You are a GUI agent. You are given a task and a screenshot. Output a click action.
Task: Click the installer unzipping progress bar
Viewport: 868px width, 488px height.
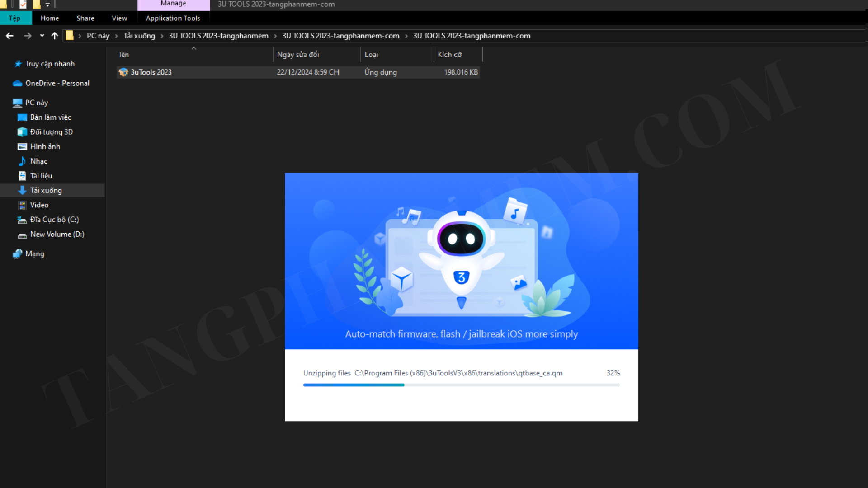click(461, 385)
